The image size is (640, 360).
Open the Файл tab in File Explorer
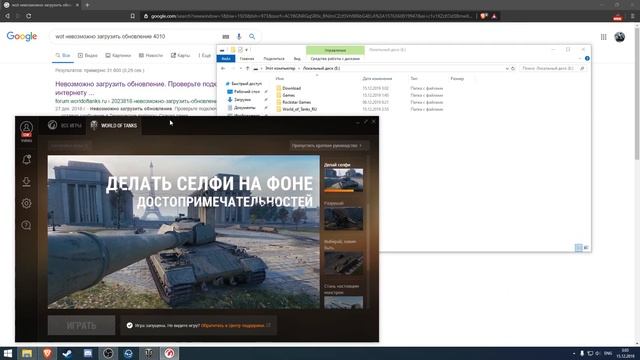point(226,58)
